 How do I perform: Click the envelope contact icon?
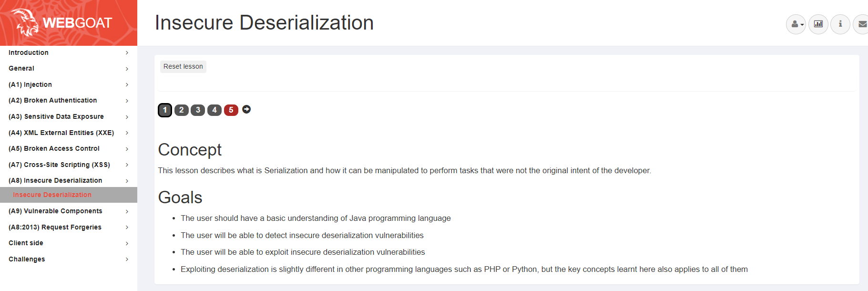[x=862, y=24]
